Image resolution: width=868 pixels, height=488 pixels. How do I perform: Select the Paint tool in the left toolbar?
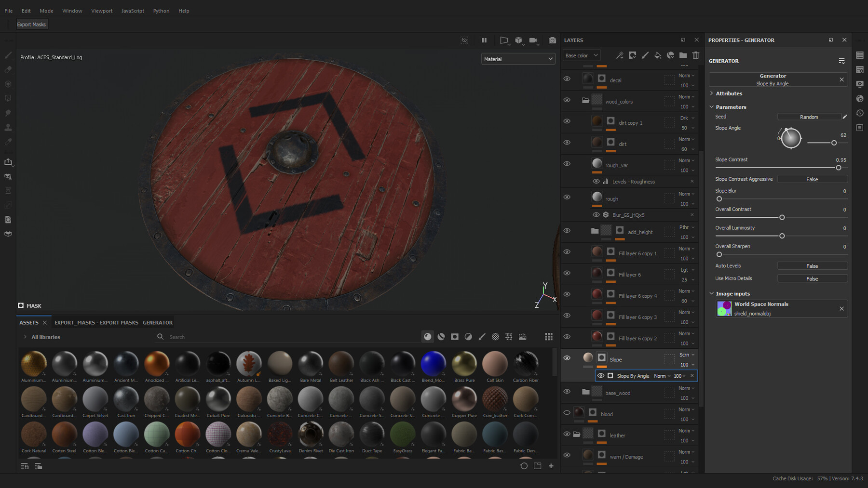(8, 55)
